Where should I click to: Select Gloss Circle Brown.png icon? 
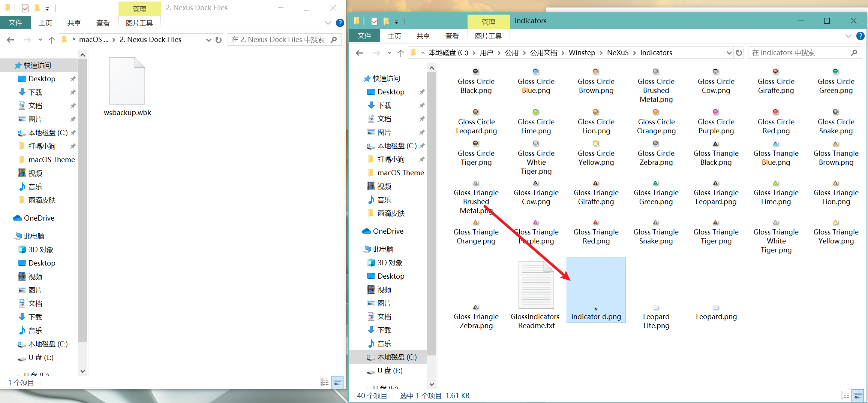595,71
